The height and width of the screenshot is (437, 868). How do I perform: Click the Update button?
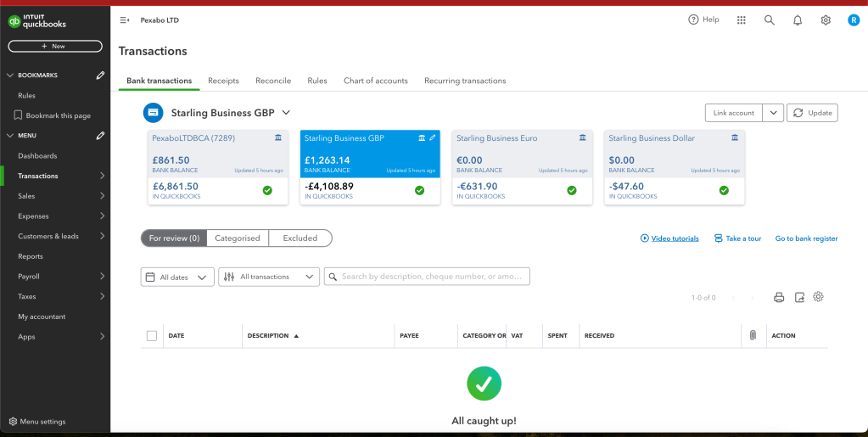813,113
